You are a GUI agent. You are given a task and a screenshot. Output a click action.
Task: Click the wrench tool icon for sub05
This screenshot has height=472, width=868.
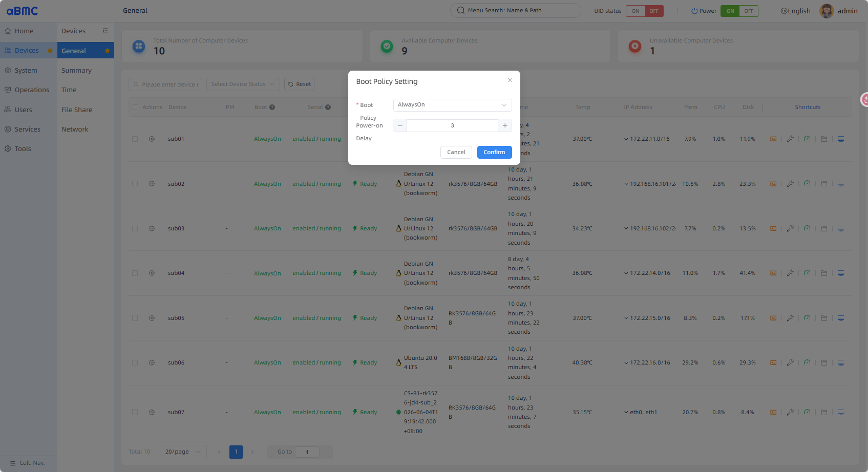[x=790, y=318]
